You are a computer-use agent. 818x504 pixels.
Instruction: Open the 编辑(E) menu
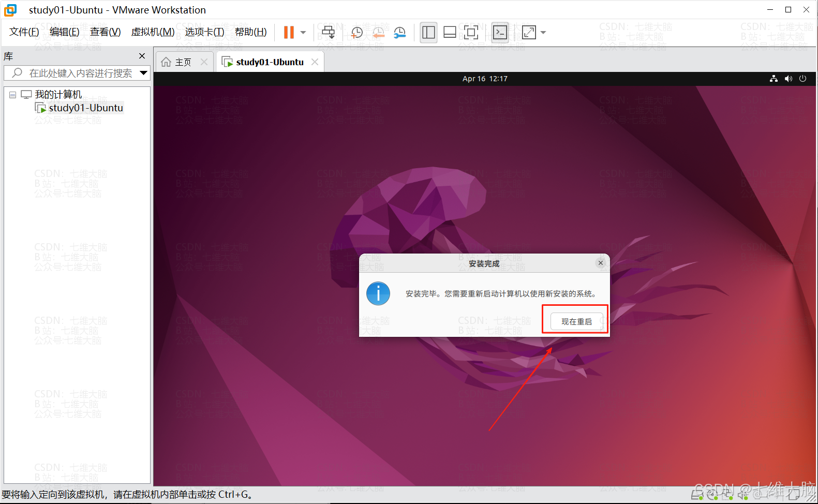(65, 32)
